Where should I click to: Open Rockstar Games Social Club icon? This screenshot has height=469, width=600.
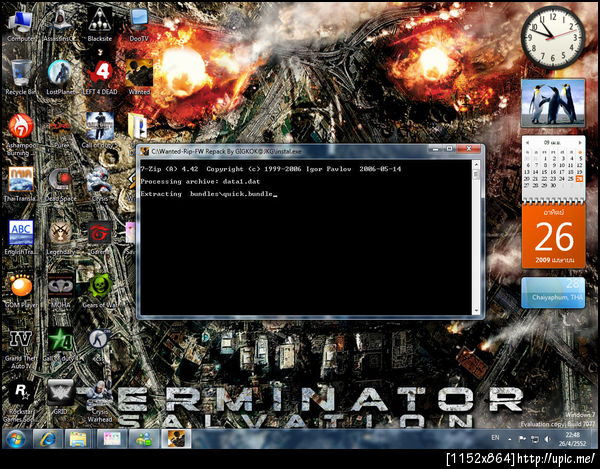[21, 402]
